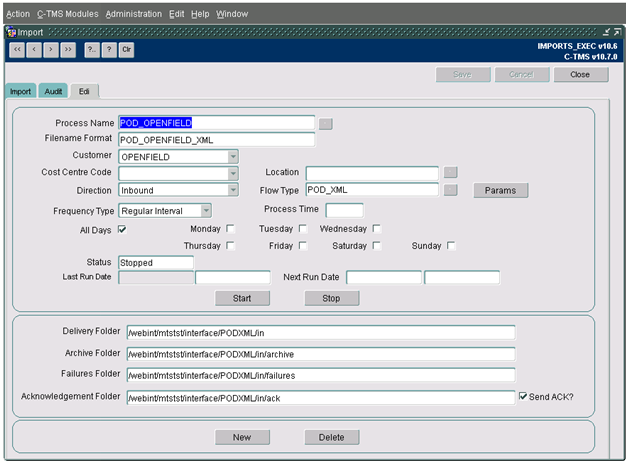The height and width of the screenshot is (463, 626).
Task: Click the Next Run Date first field
Action: 384,277
